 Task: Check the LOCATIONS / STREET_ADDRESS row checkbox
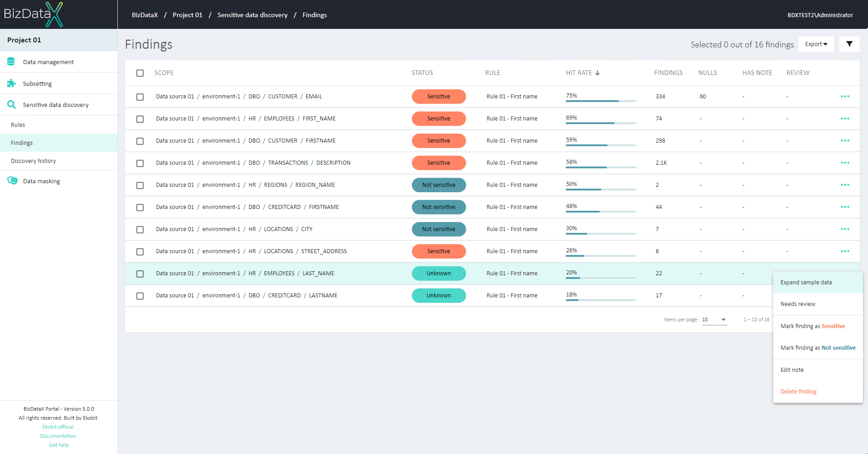[x=140, y=252]
